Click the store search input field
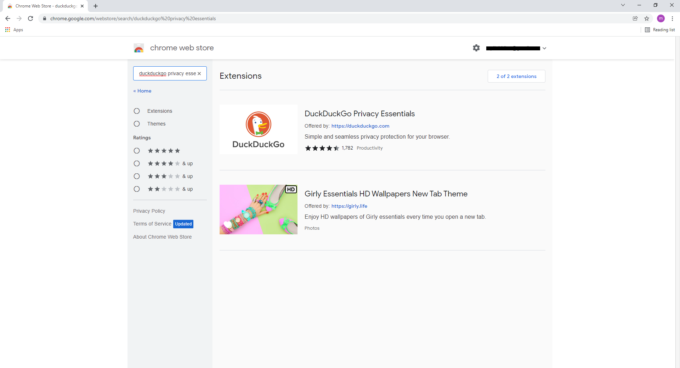This screenshot has height=368, width=680. coord(167,74)
